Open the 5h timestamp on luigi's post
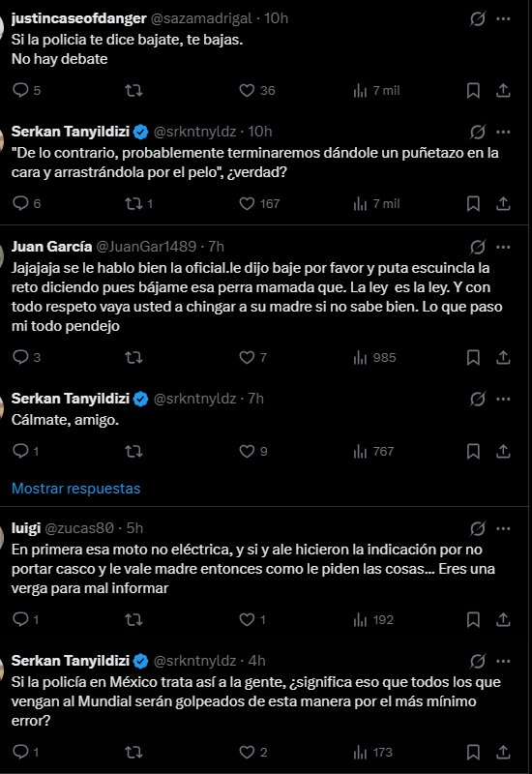532x774 pixels. click(134, 528)
